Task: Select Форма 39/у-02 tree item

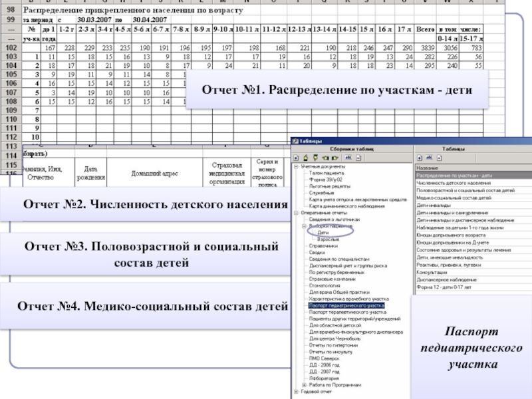Action: [x=325, y=180]
